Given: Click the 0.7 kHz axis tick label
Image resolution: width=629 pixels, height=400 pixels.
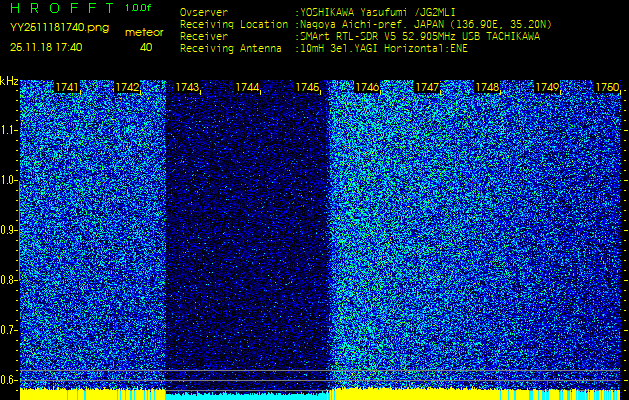Looking at the screenshot, I should [9, 330].
